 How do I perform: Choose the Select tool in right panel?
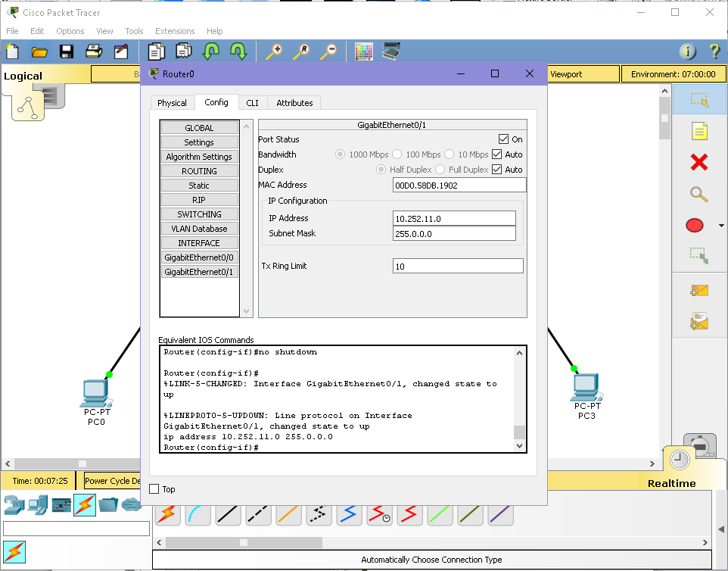tap(699, 99)
